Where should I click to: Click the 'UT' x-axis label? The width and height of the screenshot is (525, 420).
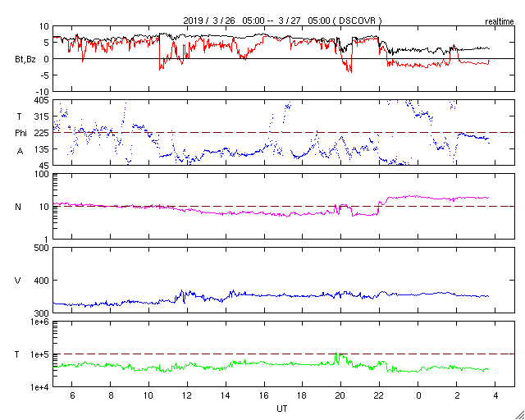point(282,409)
